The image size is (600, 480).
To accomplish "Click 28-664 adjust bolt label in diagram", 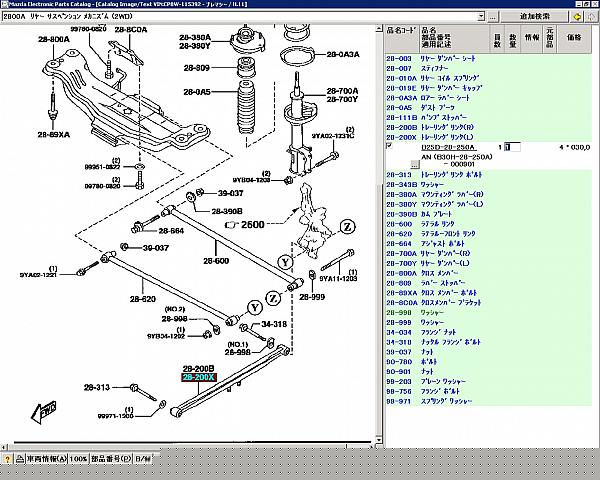I will coord(171,231).
